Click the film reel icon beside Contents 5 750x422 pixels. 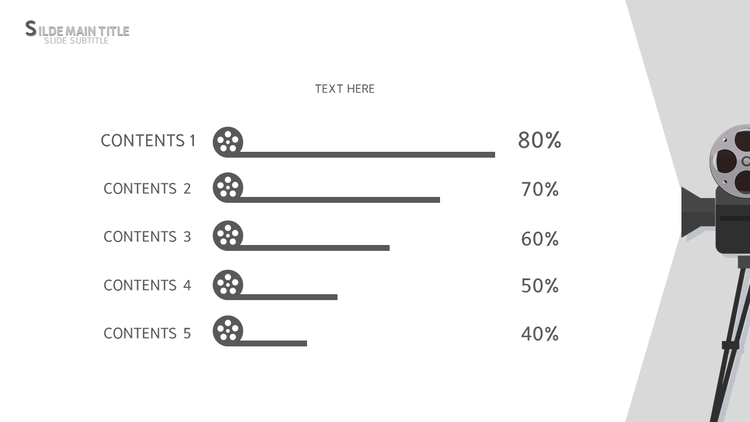pyautogui.click(x=228, y=331)
